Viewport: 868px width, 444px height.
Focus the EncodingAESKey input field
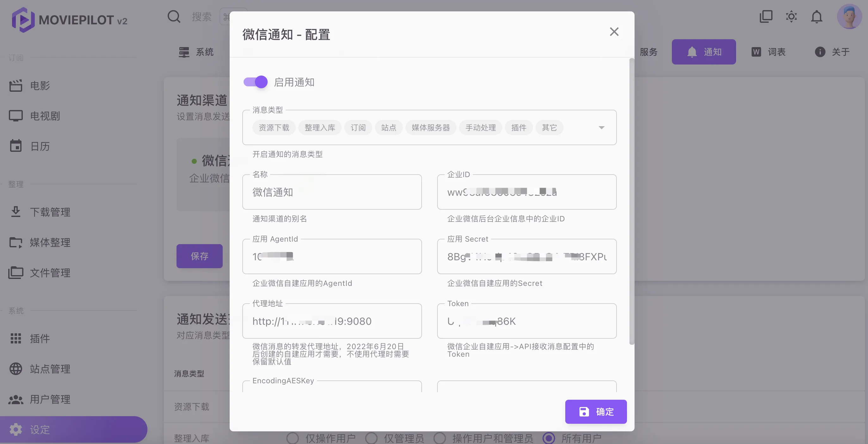tap(332, 387)
